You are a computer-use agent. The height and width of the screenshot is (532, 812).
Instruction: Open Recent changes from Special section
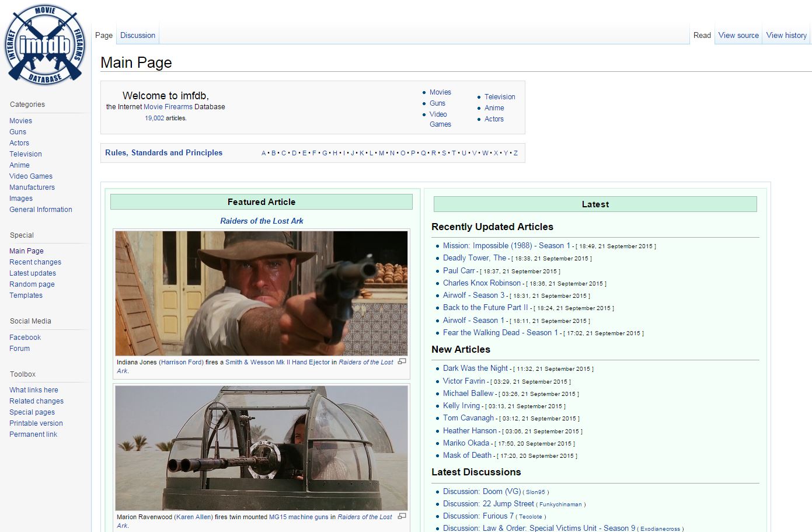[35, 262]
